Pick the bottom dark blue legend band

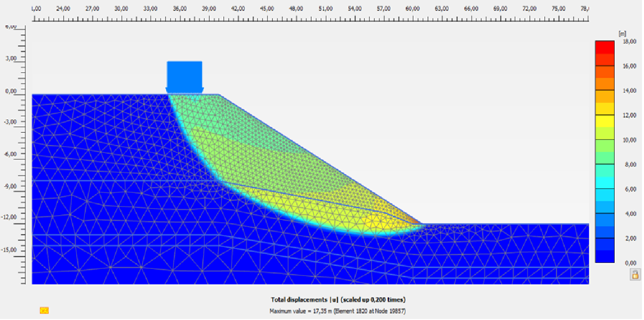605,257
